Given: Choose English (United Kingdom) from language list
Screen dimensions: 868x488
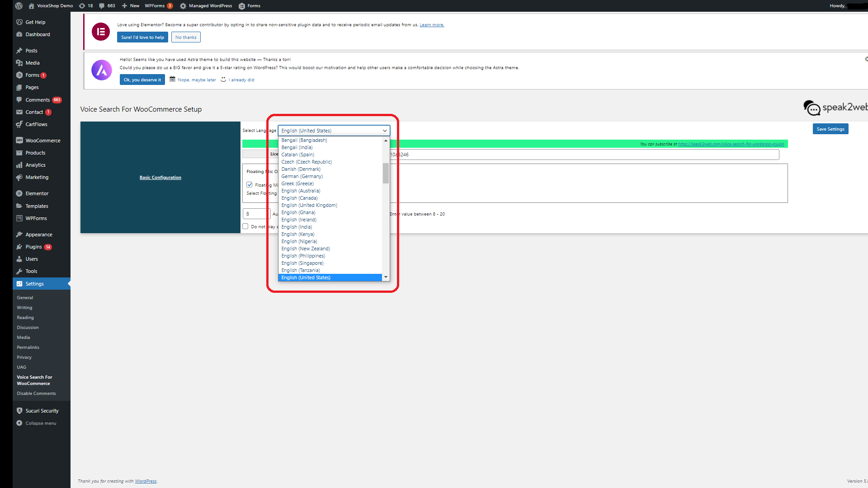Looking at the screenshot, I should point(309,205).
